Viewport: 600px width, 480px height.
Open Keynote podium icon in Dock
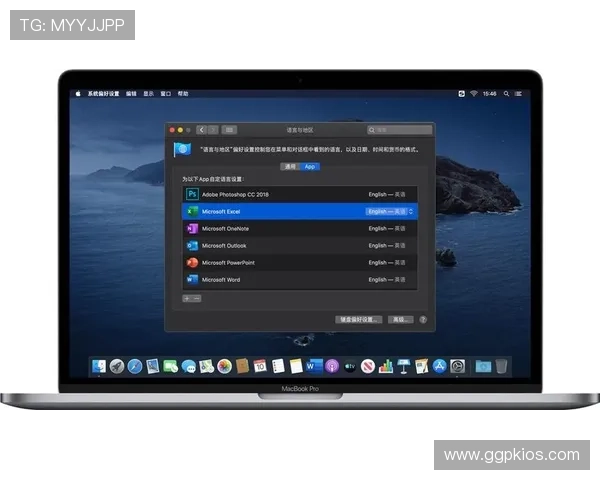(x=404, y=366)
